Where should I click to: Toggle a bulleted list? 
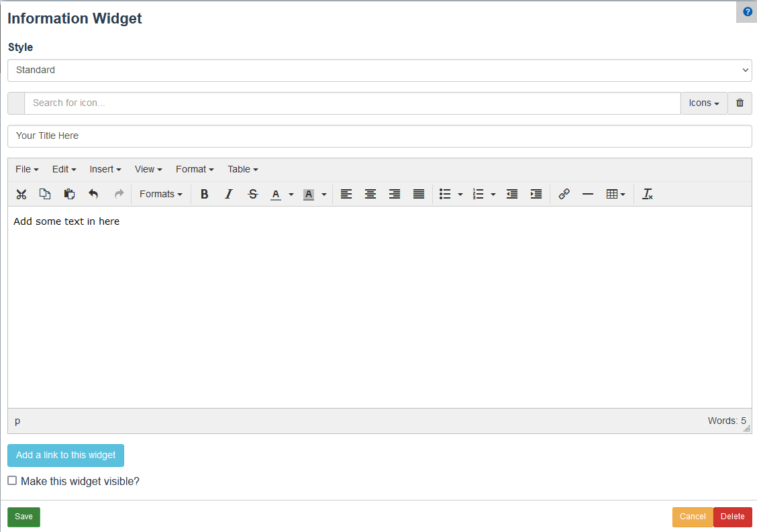[445, 194]
